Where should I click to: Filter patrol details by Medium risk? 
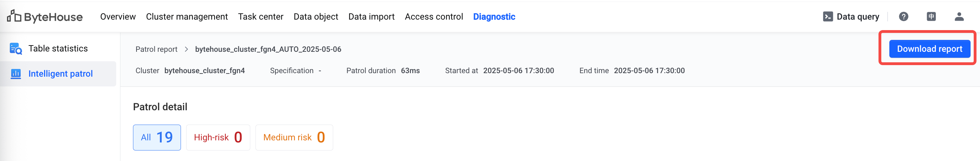pos(294,138)
